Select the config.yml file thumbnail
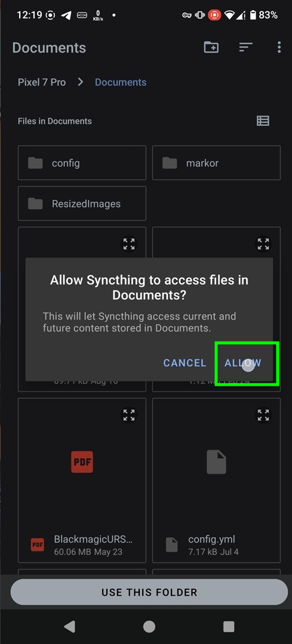The height and width of the screenshot is (644, 292). (216, 480)
